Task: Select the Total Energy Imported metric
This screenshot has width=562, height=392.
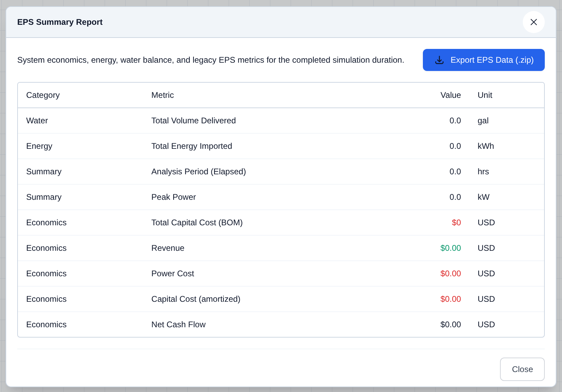Action: [x=192, y=146]
